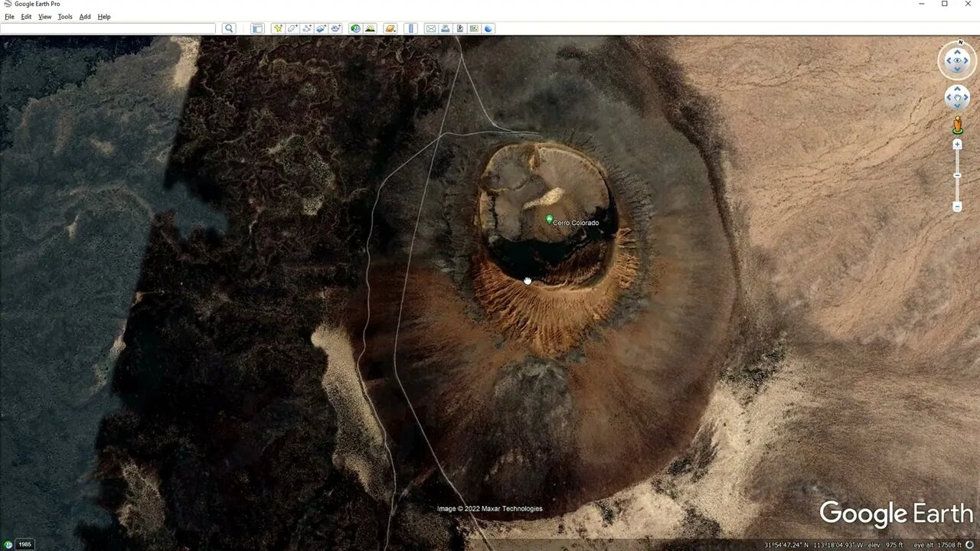The width and height of the screenshot is (980, 551).
Task: Click the Print icon
Action: (x=446, y=28)
